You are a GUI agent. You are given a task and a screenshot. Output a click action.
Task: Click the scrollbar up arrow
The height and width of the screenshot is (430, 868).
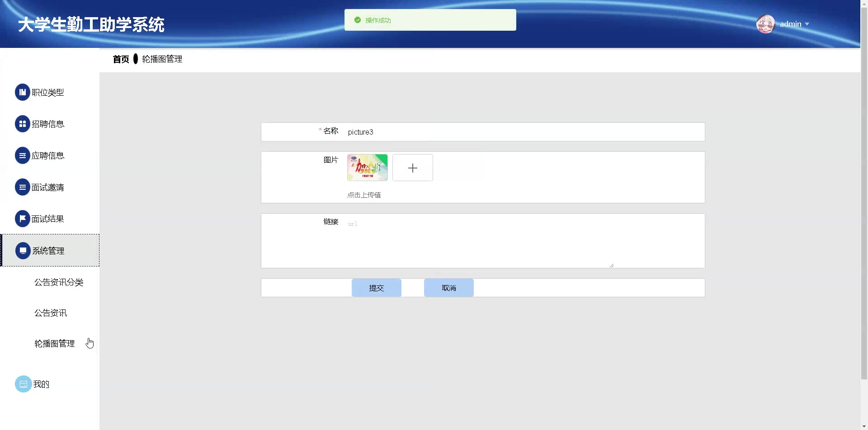(x=864, y=3)
